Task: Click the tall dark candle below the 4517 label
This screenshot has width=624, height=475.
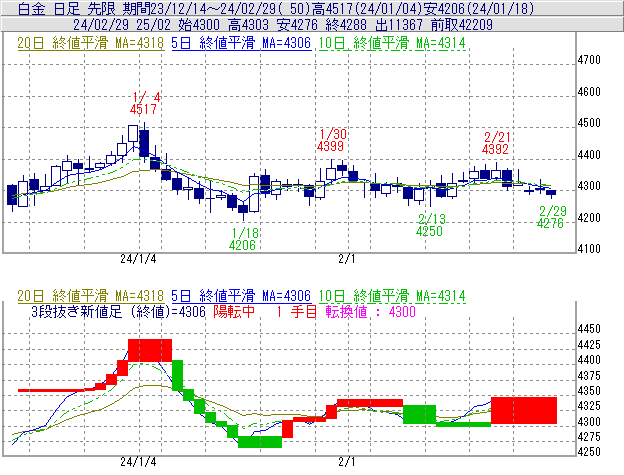Action: [x=144, y=142]
